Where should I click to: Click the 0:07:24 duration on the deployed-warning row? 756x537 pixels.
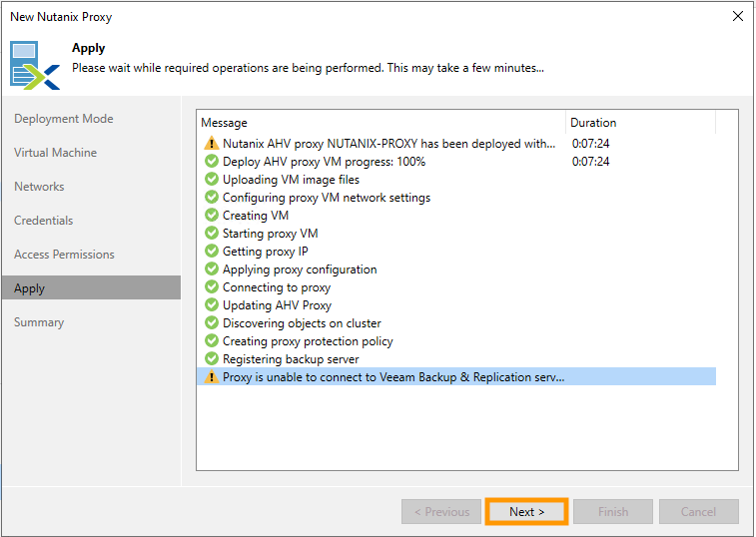point(590,143)
